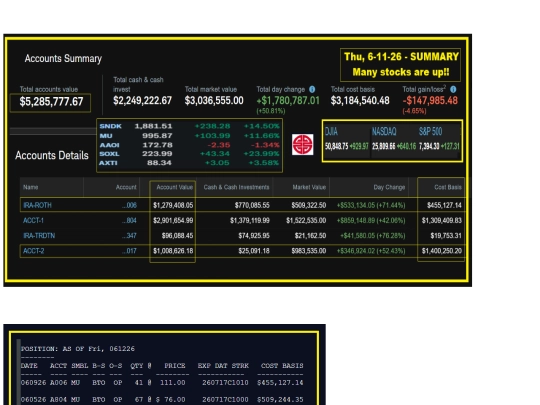Click account number ...347
The height and width of the screenshot is (405, 540).
tap(129, 236)
